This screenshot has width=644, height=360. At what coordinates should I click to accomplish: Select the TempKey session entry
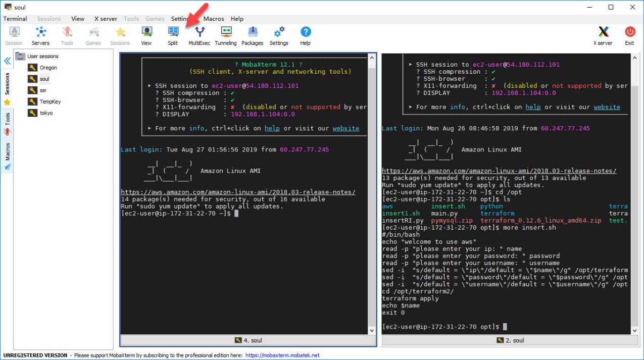click(x=50, y=101)
